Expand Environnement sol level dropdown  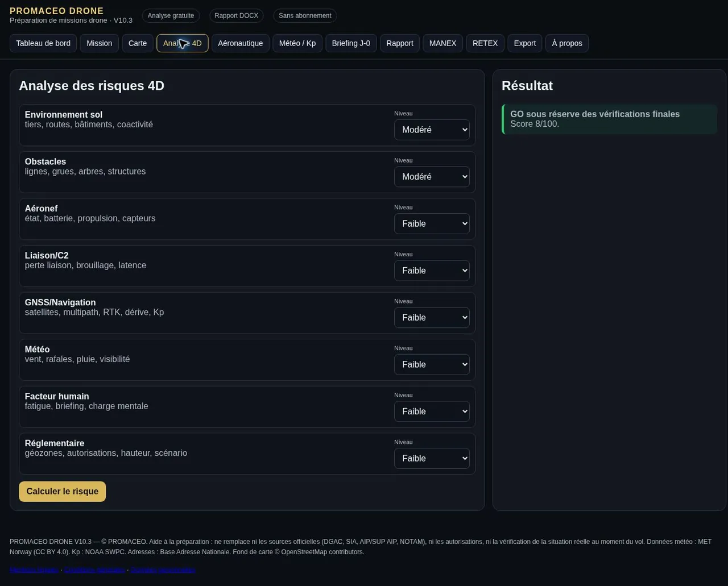click(x=432, y=130)
